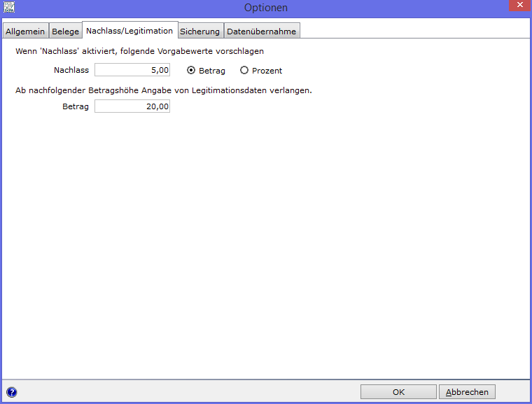Click the 'Wenn Nachlass aktiviert' description text
The height and width of the screenshot is (404, 532).
coord(139,51)
